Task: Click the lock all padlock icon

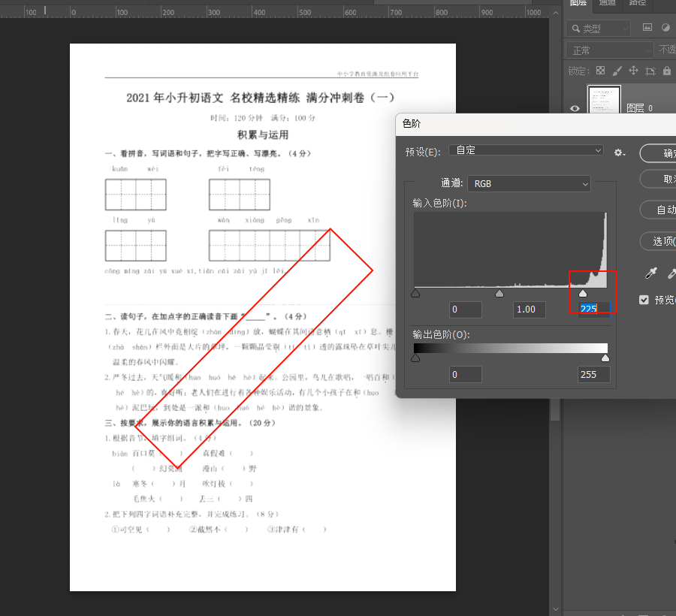Action: [666, 71]
